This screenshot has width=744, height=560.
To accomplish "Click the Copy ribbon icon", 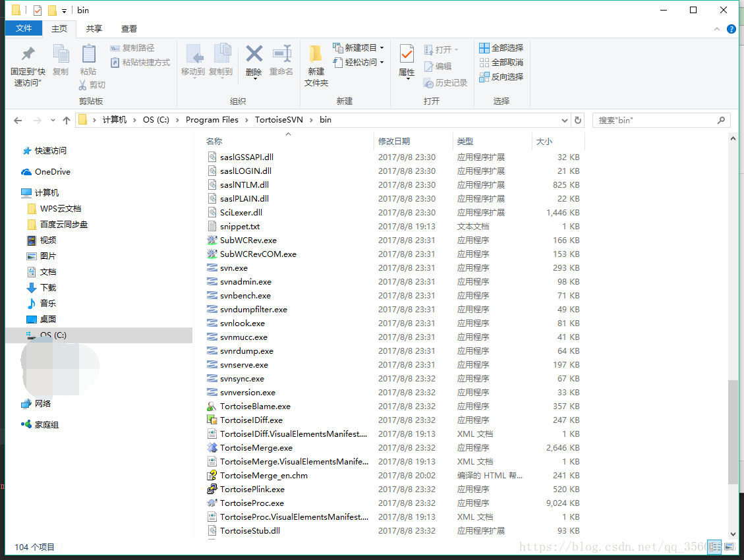I will (x=61, y=53).
